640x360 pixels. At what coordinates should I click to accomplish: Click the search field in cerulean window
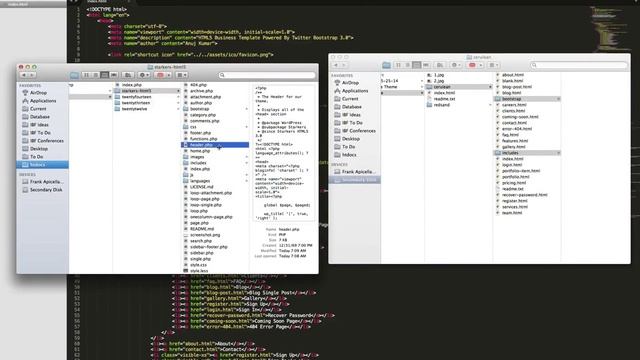[x=579, y=65]
